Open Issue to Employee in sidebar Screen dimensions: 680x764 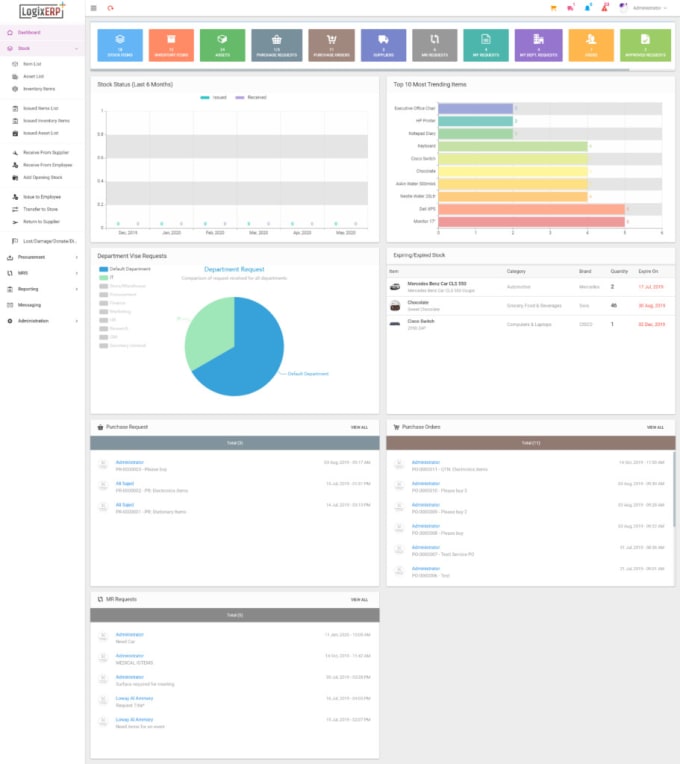click(42, 197)
